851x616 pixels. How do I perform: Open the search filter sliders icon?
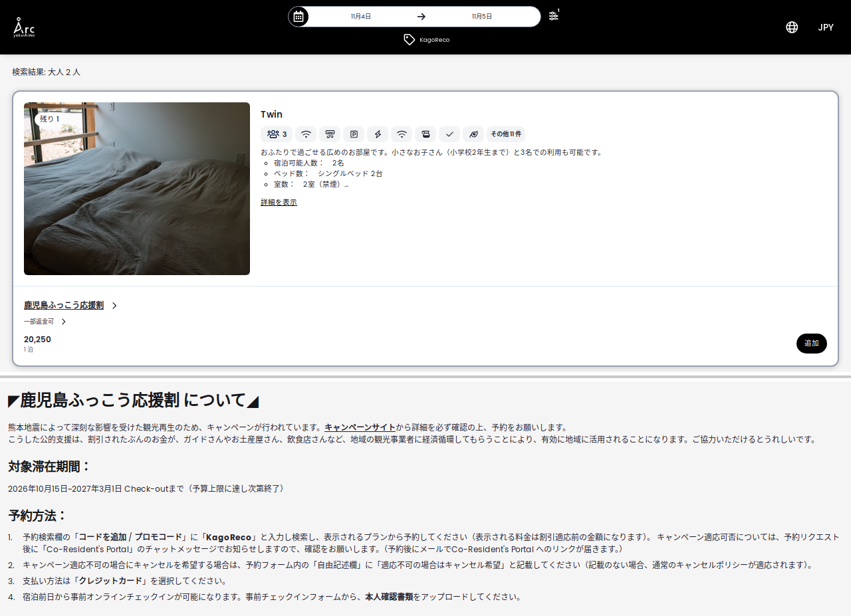(x=554, y=16)
